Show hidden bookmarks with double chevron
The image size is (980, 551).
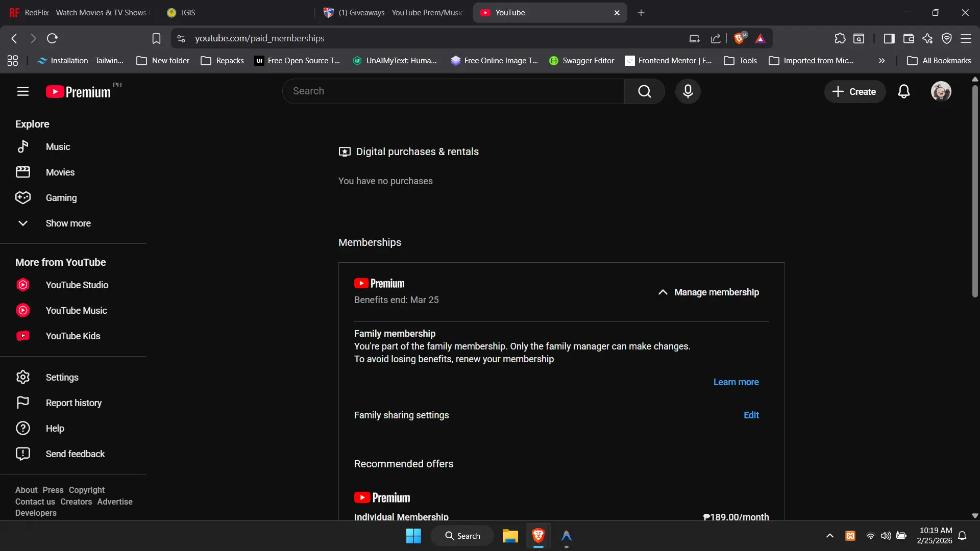[x=881, y=61]
